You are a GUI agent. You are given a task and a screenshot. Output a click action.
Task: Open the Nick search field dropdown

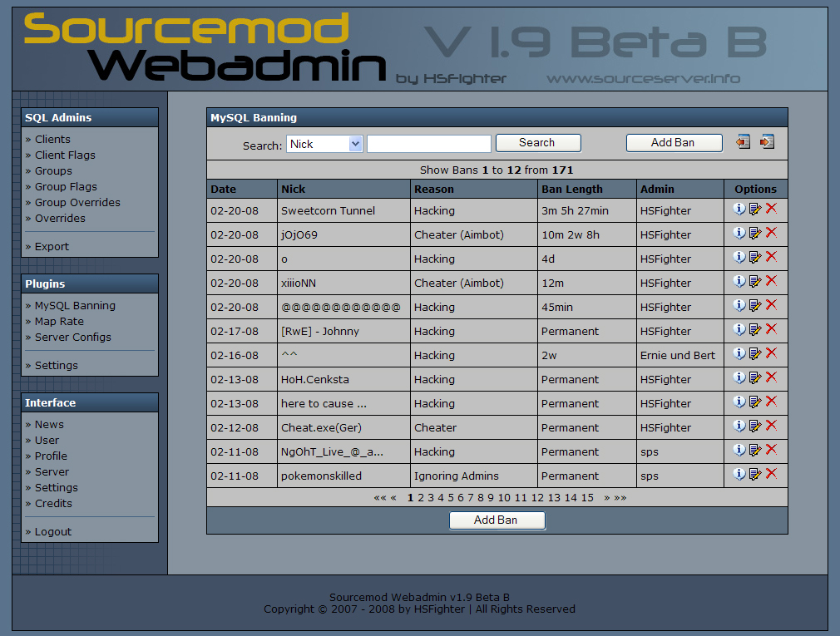324,144
